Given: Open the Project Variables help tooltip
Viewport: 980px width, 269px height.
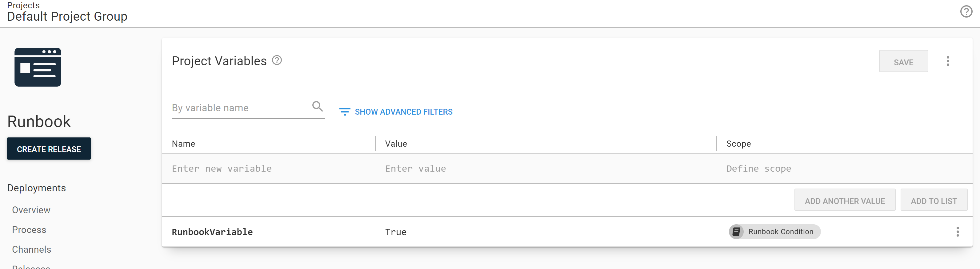Looking at the screenshot, I should (277, 60).
